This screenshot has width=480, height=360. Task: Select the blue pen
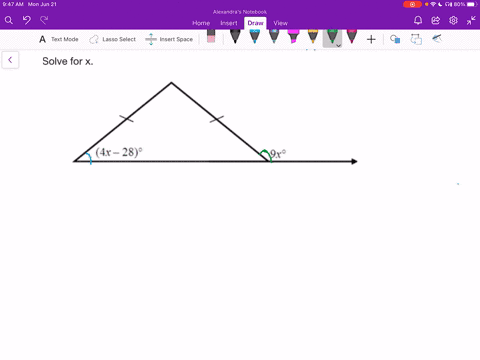point(255,36)
